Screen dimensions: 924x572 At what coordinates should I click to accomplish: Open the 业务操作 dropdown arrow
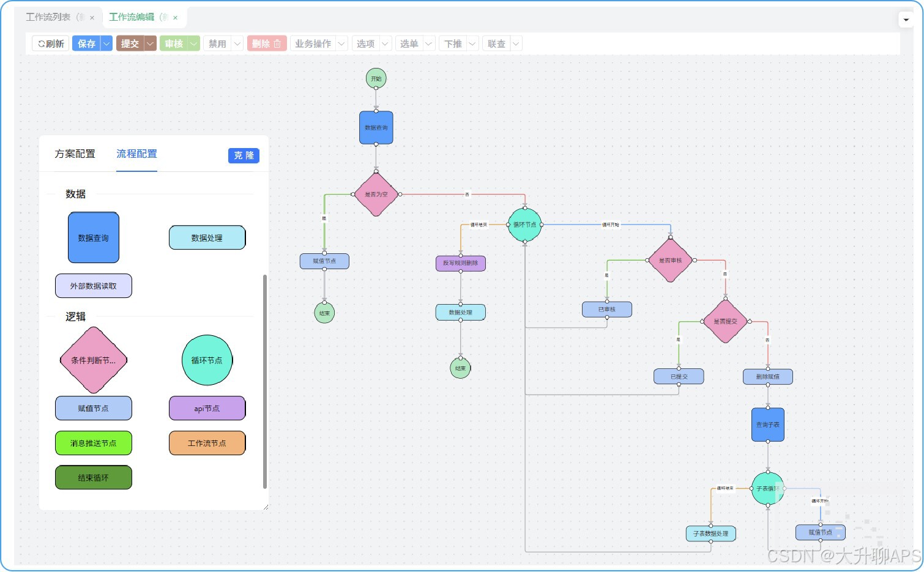coord(342,43)
